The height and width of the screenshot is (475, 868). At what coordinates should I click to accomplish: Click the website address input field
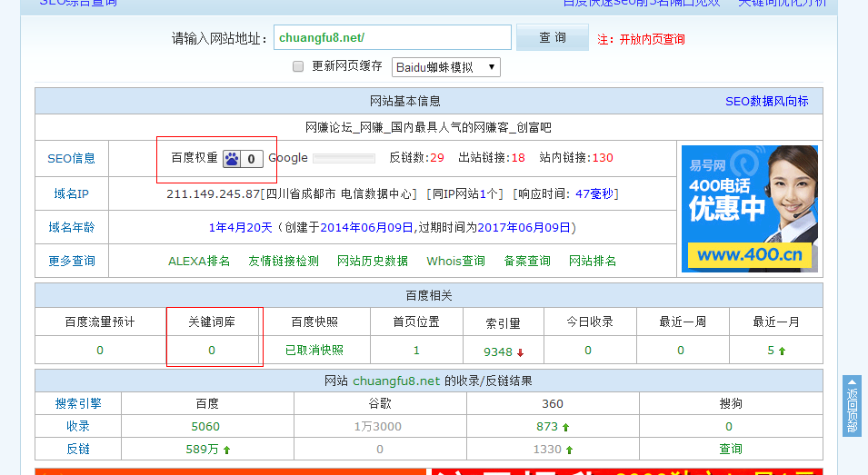coord(392,37)
